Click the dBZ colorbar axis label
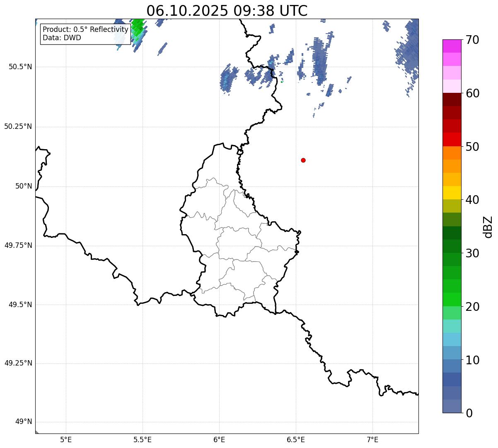 click(488, 227)
